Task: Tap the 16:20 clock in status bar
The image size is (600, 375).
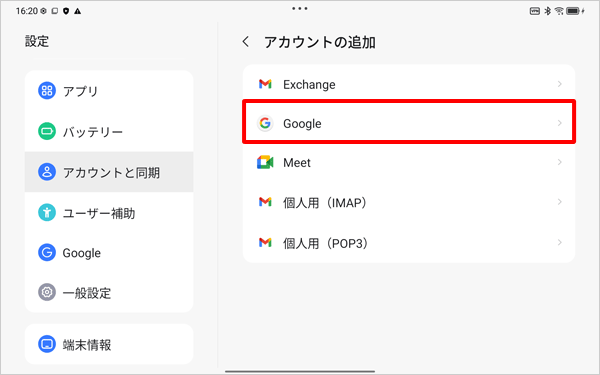Action: [x=27, y=11]
